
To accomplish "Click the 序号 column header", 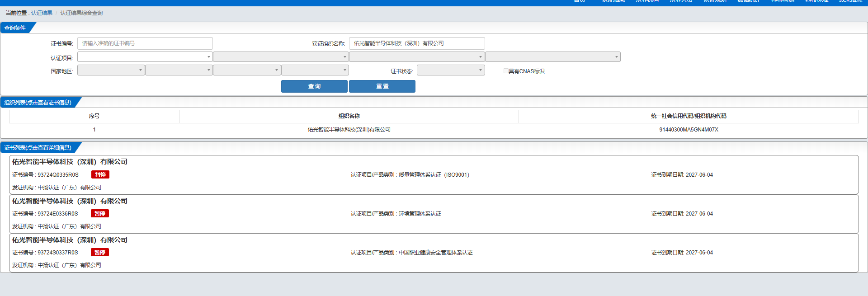I will (94, 116).
